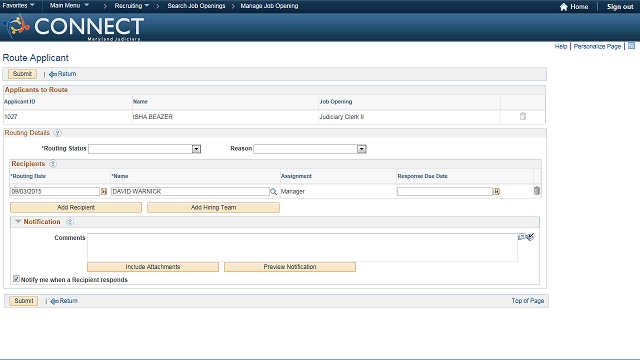Click applicant ID 1027
This screenshot has width=640, height=360.
[11, 117]
